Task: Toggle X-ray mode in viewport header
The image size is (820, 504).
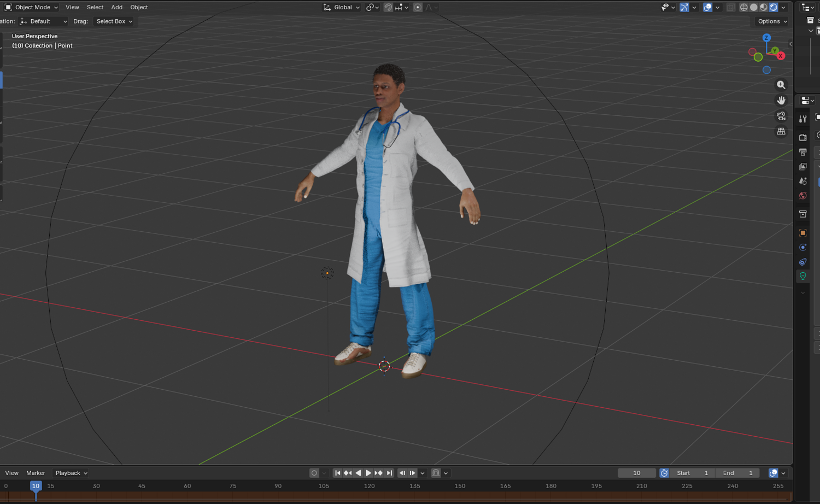Action: click(730, 7)
